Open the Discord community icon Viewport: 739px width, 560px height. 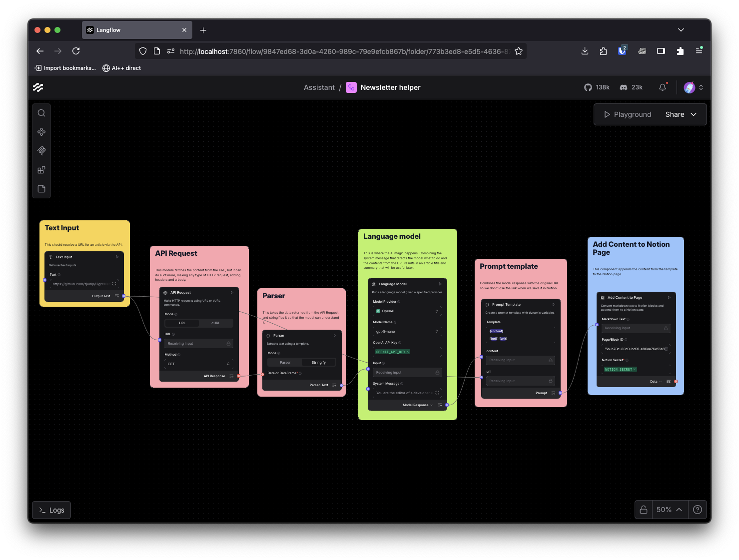click(x=624, y=87)
